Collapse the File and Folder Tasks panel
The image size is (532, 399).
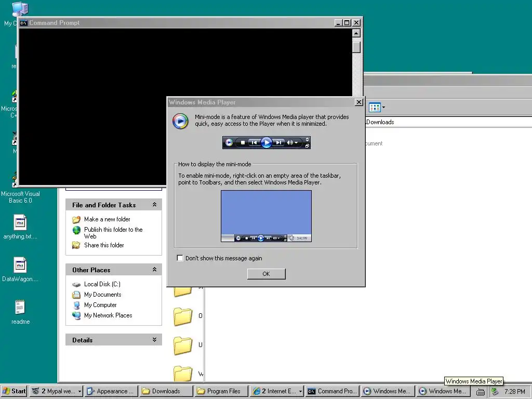154,205
